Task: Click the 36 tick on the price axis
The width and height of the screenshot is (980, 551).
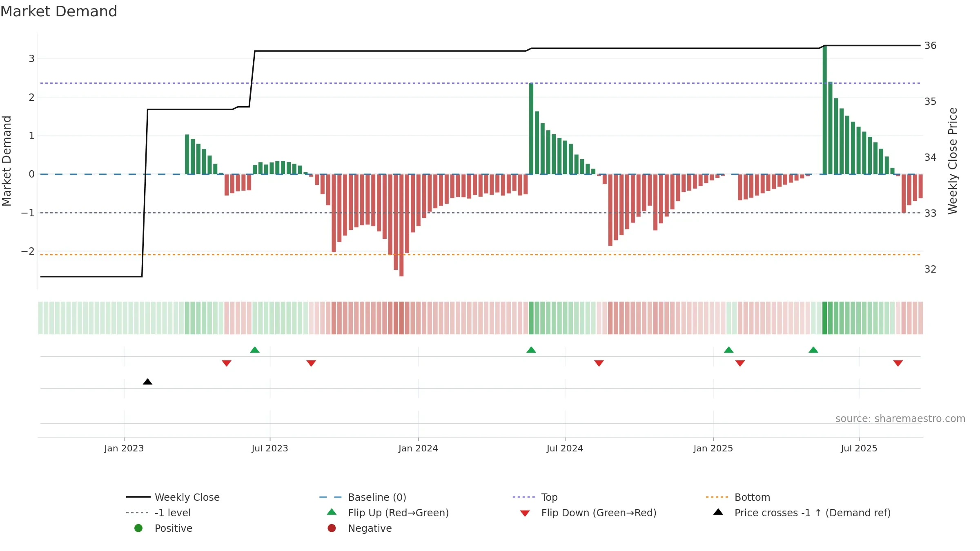Action: [930, 45]
